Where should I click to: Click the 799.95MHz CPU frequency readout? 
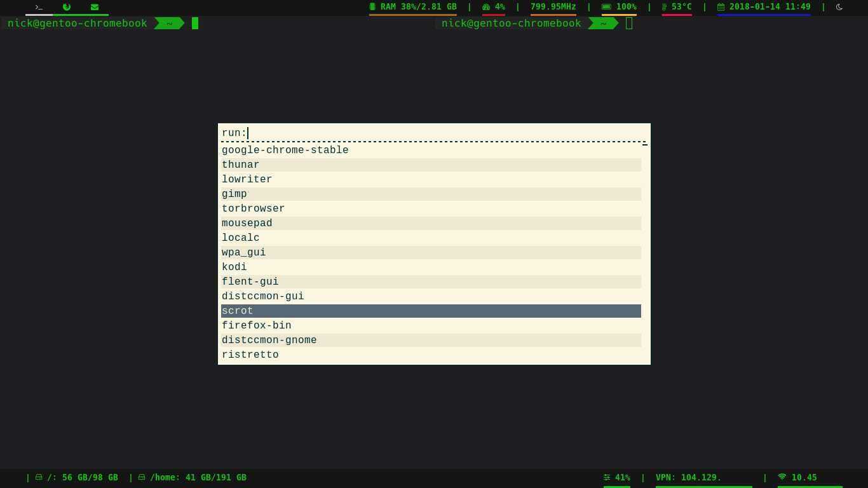(x=553, y=7)
